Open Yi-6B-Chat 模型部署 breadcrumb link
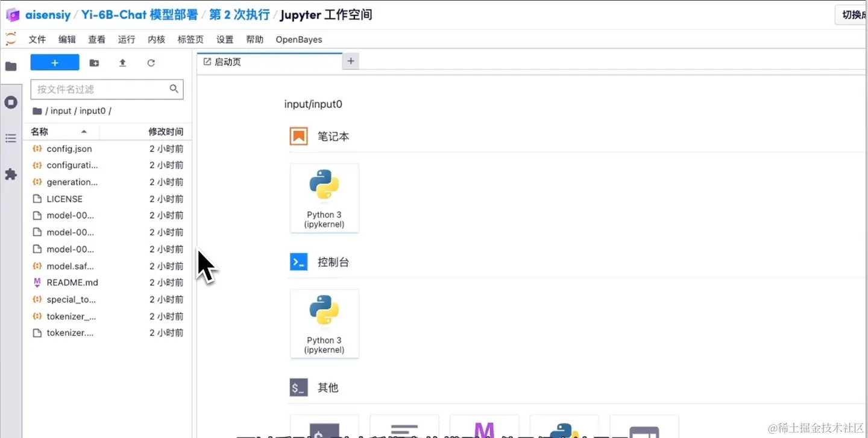This screenshot has height=438, width=868. pos(140,14)
